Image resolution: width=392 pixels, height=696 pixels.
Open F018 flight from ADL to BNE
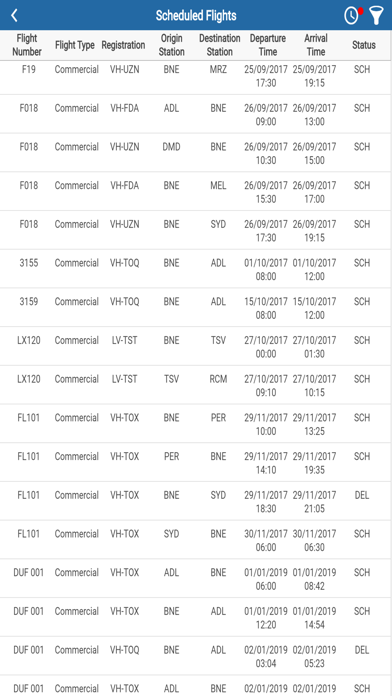click(196, 114)
